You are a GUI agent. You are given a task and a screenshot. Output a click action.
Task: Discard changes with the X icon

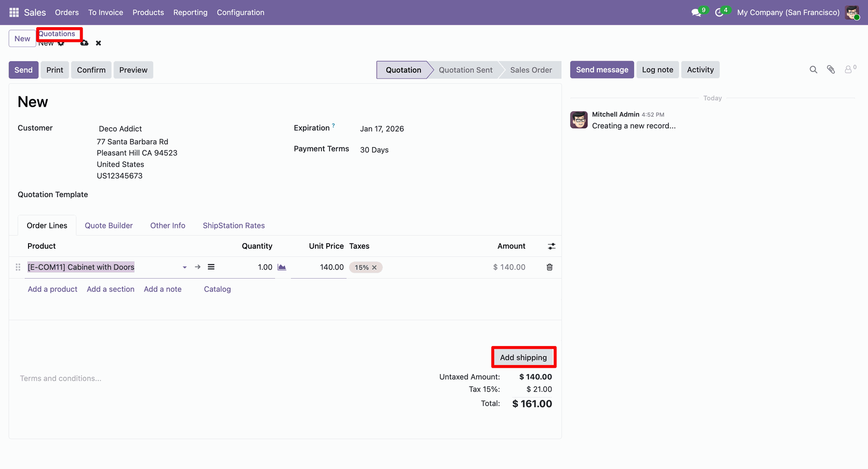coord(98,43)
